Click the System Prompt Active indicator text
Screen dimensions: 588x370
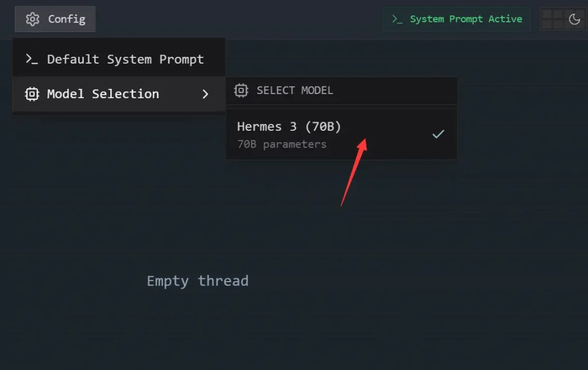pyautogui.click(x=466, y=19)
